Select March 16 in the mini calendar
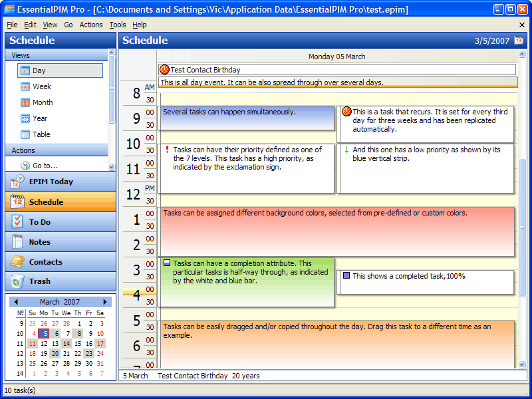 [89, 343]
